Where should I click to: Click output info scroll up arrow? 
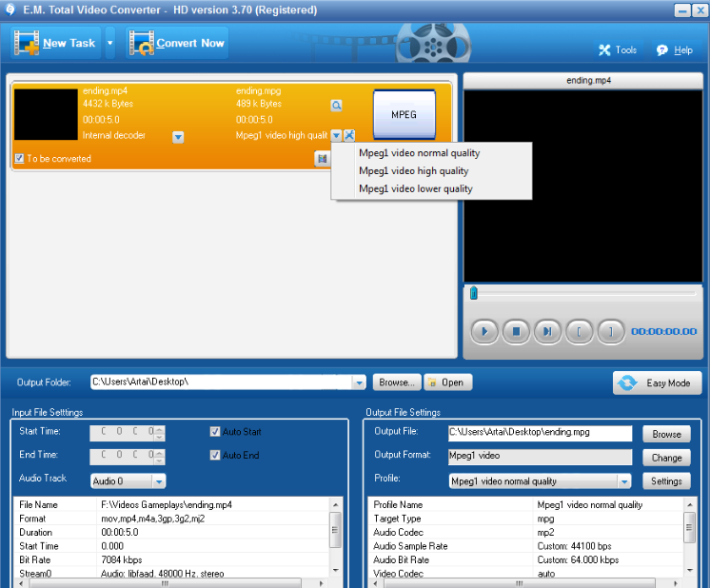coord(690,504)
